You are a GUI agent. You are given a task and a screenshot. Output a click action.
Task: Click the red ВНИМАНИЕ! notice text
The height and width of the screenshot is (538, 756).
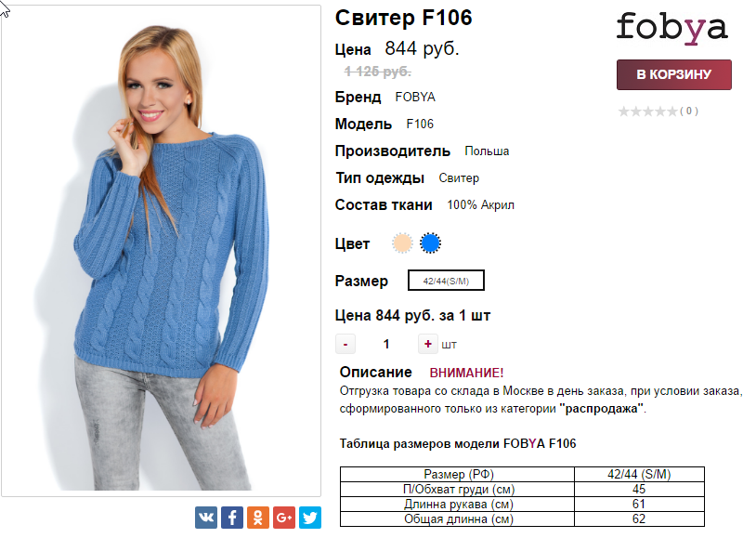pyautogui.click(x=466, y=373)
